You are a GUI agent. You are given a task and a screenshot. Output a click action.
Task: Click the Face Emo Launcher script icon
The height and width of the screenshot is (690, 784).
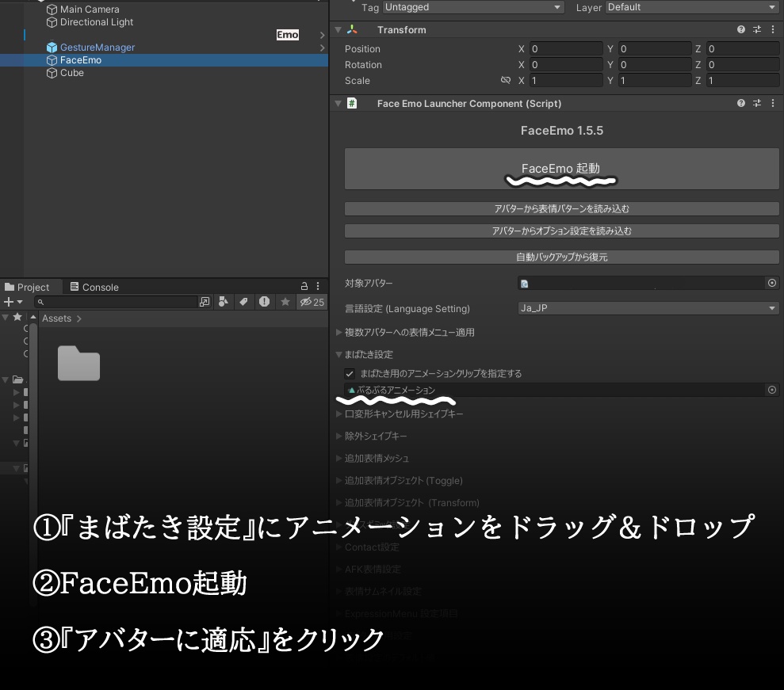[x=352, y=103]
